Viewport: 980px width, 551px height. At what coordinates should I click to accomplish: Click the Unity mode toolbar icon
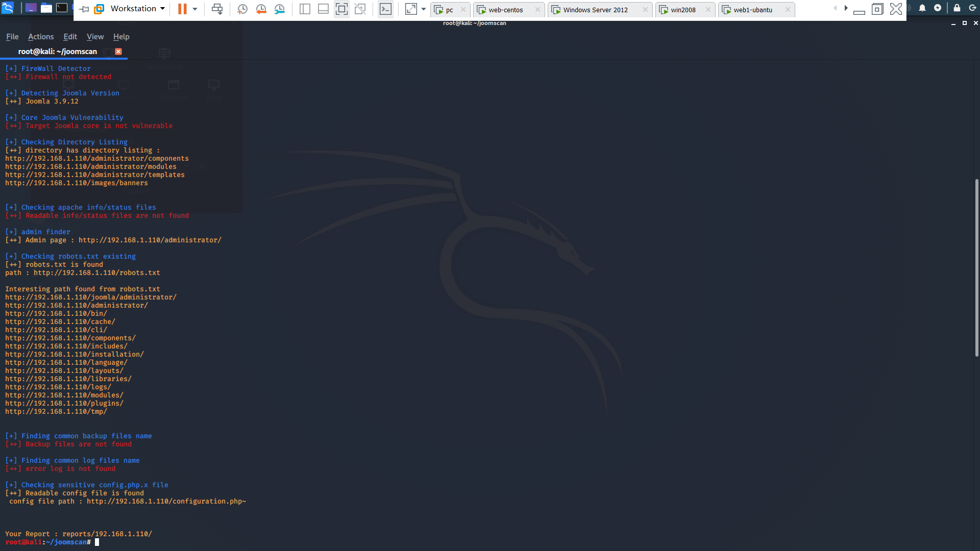coord(360,9)
